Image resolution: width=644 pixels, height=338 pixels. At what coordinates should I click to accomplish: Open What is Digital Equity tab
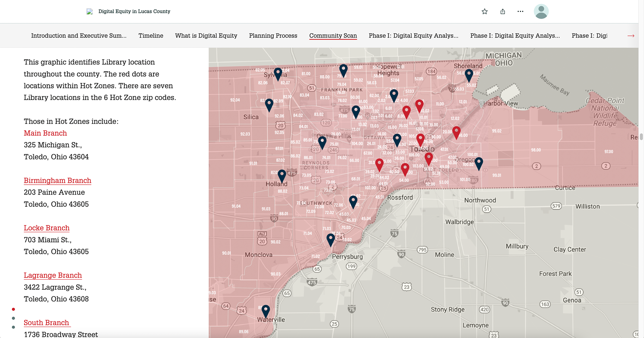206,36
